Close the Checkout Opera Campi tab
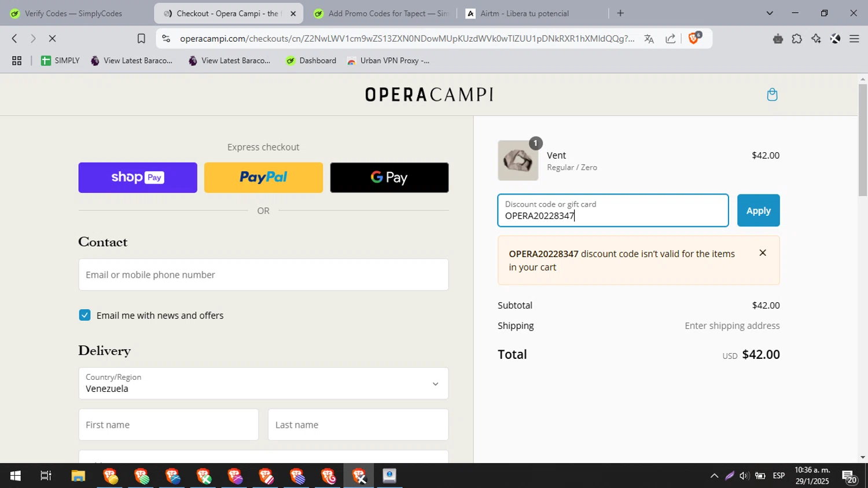The image size is (868, 488). pyautogui.click(x=293, y=13)
